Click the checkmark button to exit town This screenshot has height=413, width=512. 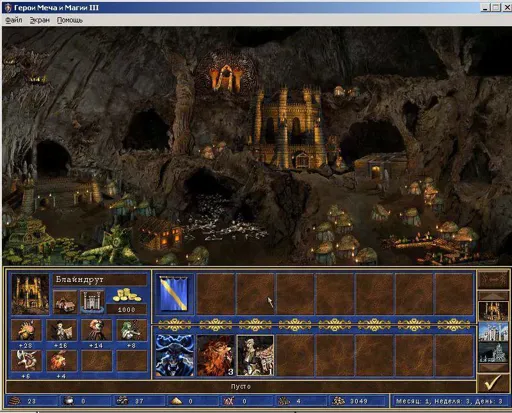click(493, 383)
